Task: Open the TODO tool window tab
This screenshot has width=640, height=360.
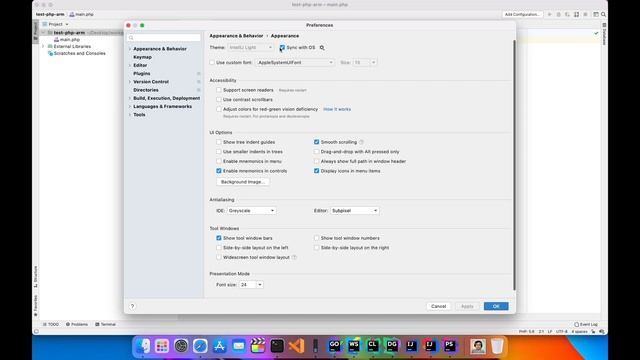Action: coord(51,324)
